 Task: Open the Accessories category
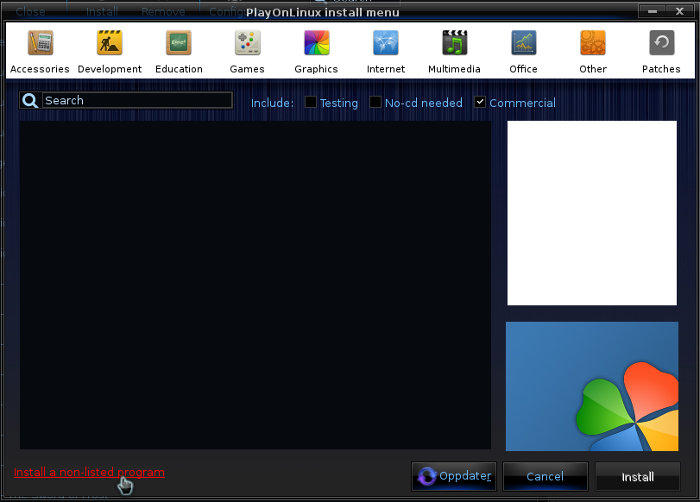click(x=40, y=51)
